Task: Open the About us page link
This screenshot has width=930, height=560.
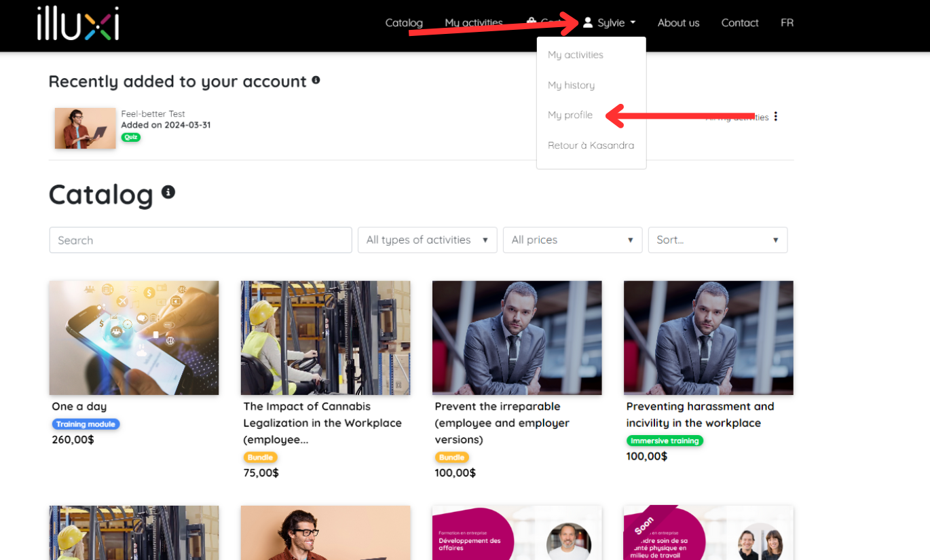Action: pyautogui.click(x=678, y=22)
